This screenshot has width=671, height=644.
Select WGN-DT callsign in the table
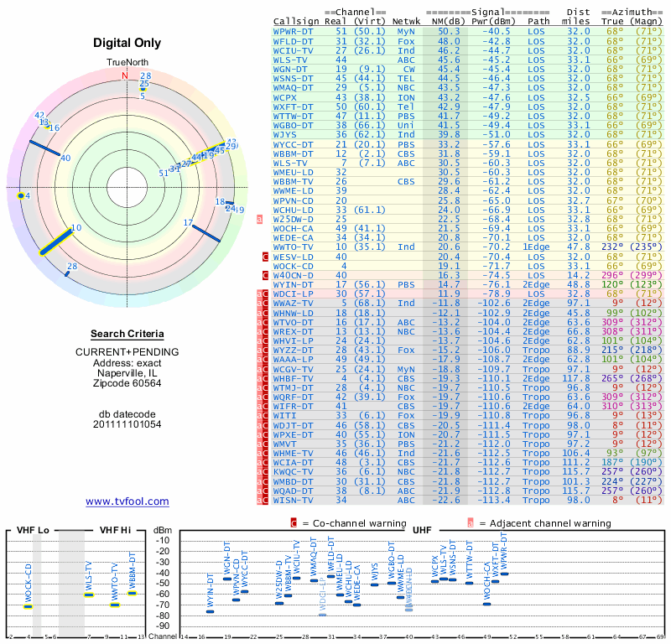click(x=291, y=70)
